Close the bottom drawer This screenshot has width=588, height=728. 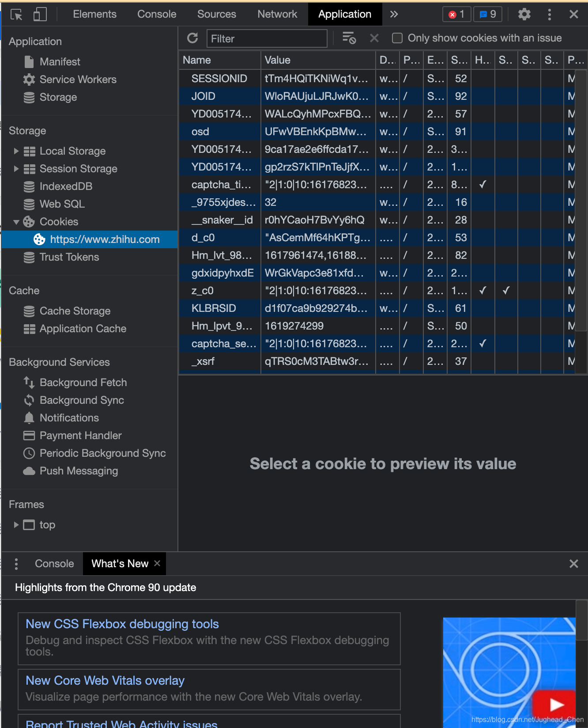(573, 564)
